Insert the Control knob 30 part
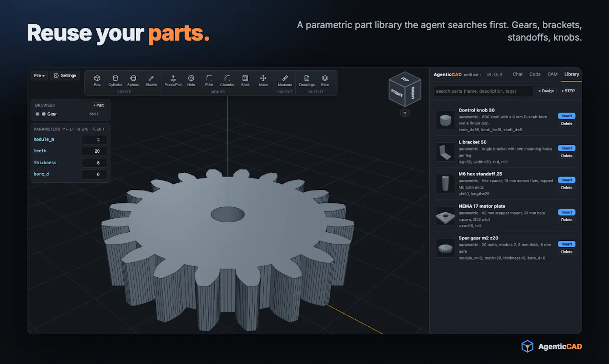Image resolution: width=609 pixels, height=364 pixels. point(566,116)
